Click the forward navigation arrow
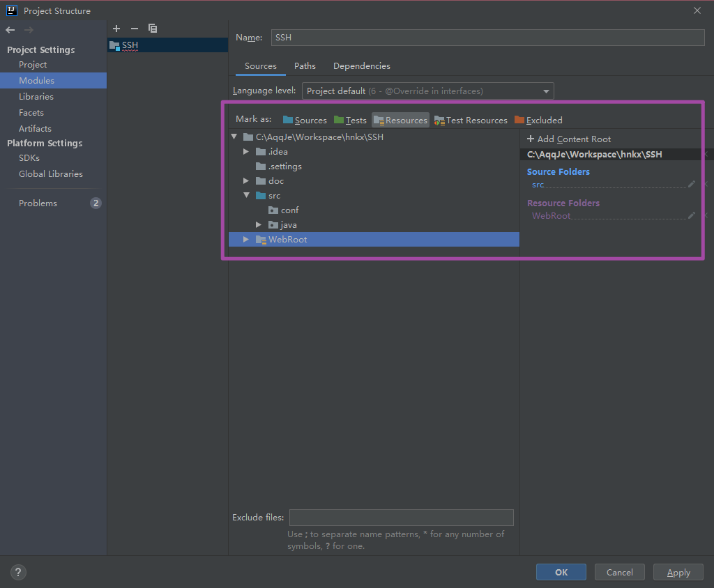Screen dimensions: 714x588 pos(29,30)
